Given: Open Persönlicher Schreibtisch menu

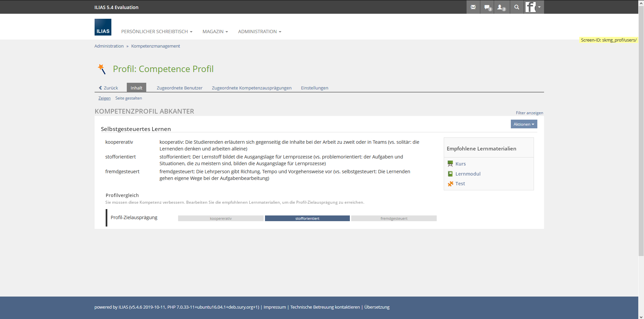Looking at the screenshot, I should click(157, 31).
